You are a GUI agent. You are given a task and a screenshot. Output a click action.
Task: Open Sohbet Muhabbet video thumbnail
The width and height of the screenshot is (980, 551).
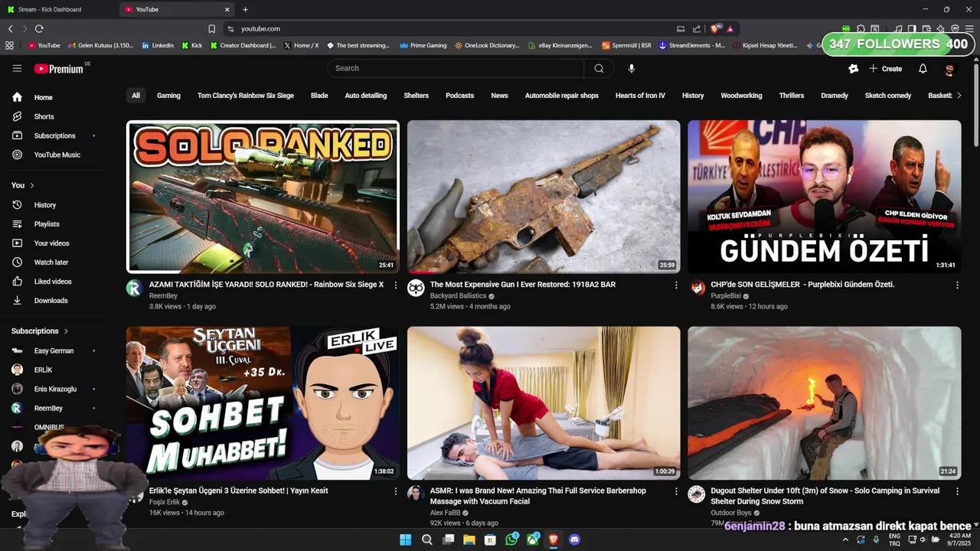(263, 403)
